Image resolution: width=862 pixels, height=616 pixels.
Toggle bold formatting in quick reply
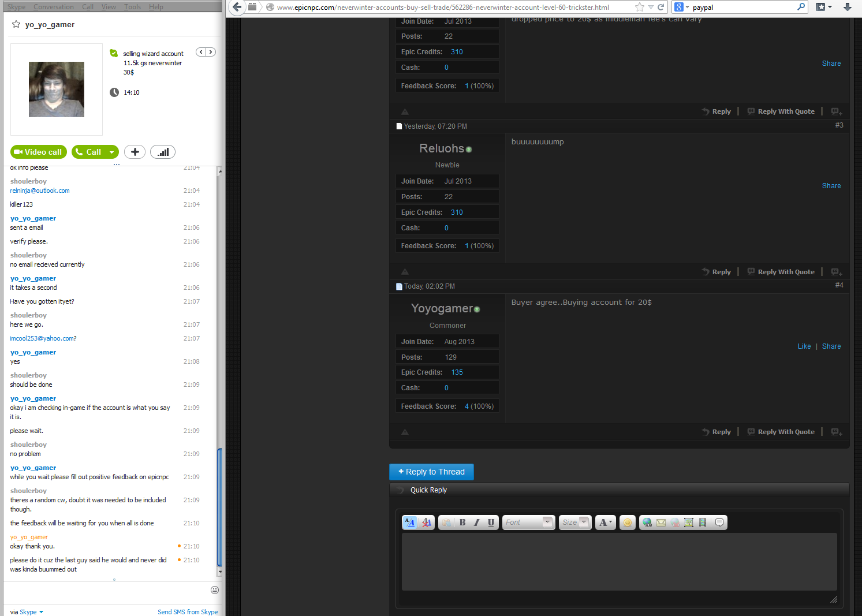coord(462,522)
